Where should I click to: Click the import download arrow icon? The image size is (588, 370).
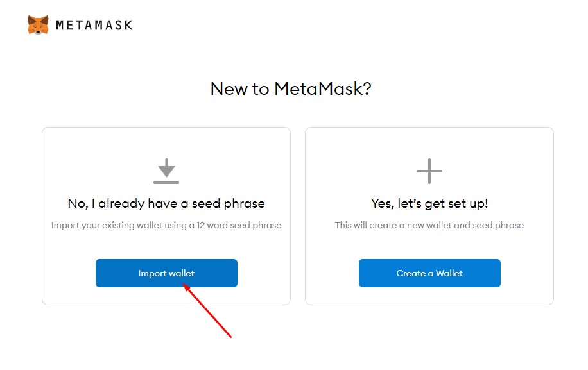tap(166, 168)
